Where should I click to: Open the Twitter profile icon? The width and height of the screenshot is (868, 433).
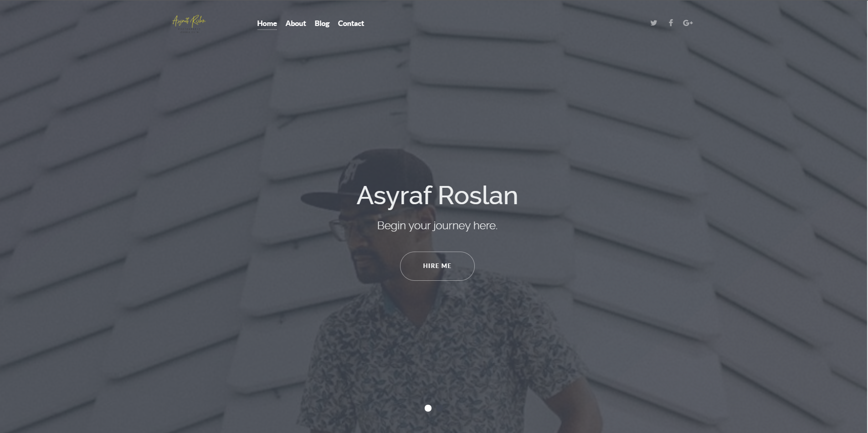653,23
